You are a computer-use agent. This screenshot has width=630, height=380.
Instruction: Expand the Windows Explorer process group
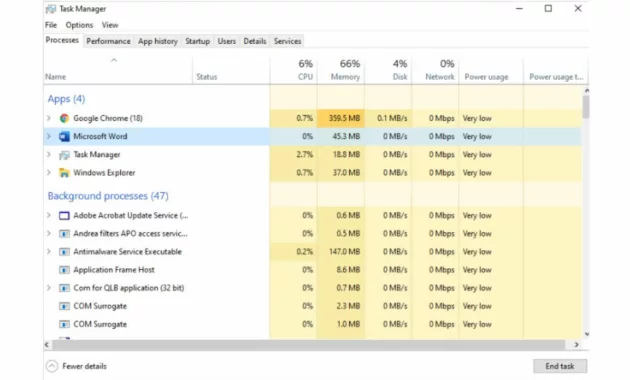click(x=49, y=172)
